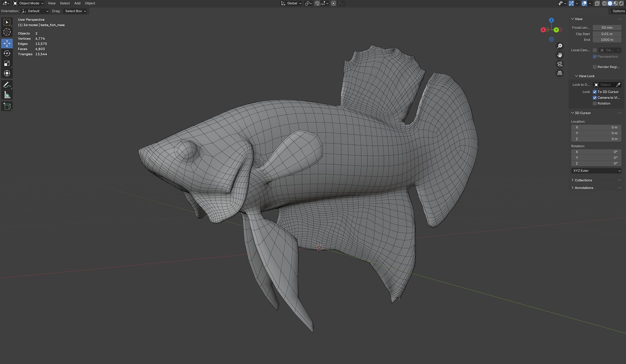Choose the Annotate pencil tool
The width and height of the screenshot is (626, 364).
pos(7,85)
